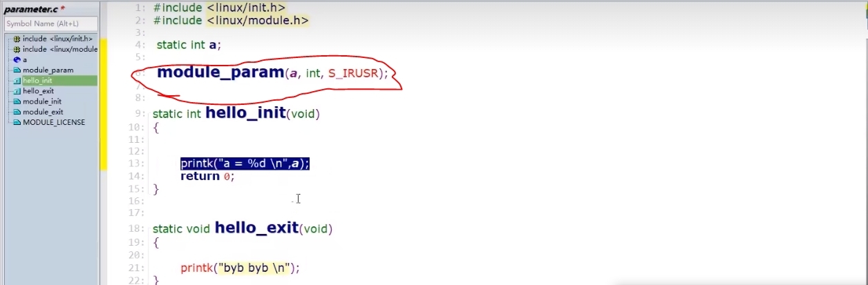Click 'hello_exit' function name in editor
The height and width of the screenshot is (285, 868).
(x=256, y=227)
